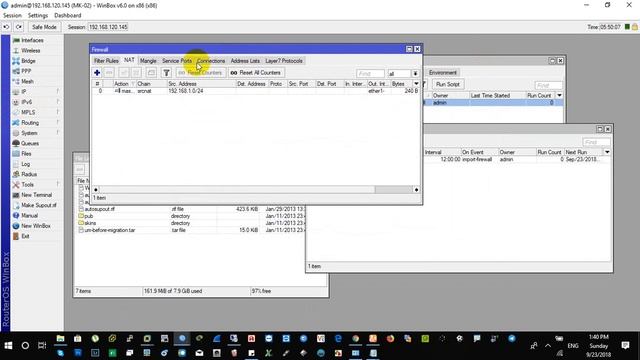The image size is (640, 360).
Task: Open Interfaces from sidebar
Action: point(32,40)
